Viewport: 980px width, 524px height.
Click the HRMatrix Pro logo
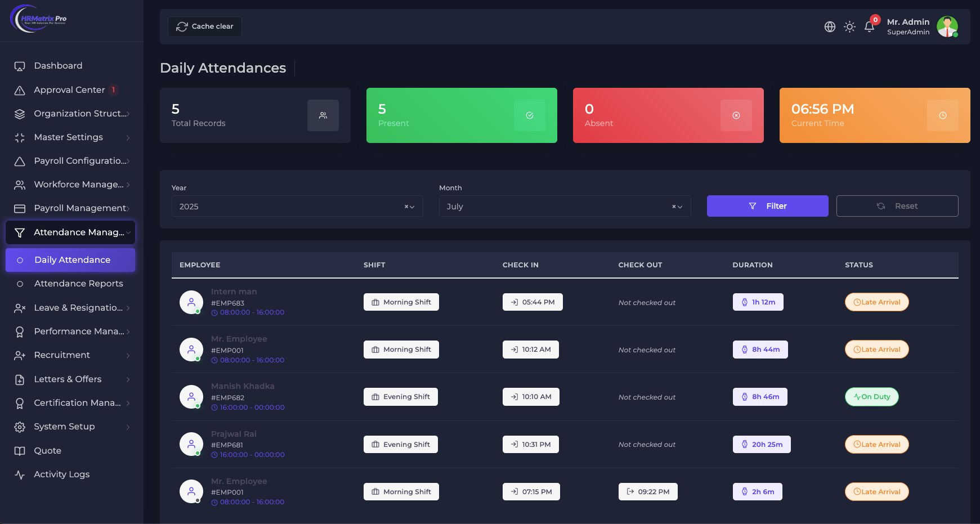[x=38, y=19]
